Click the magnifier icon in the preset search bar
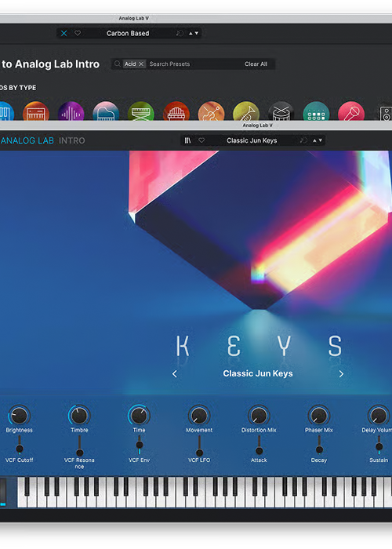Image resolution: width=392 pixels, height=549 pixels. pyautogui.click(x=118, y=64)
